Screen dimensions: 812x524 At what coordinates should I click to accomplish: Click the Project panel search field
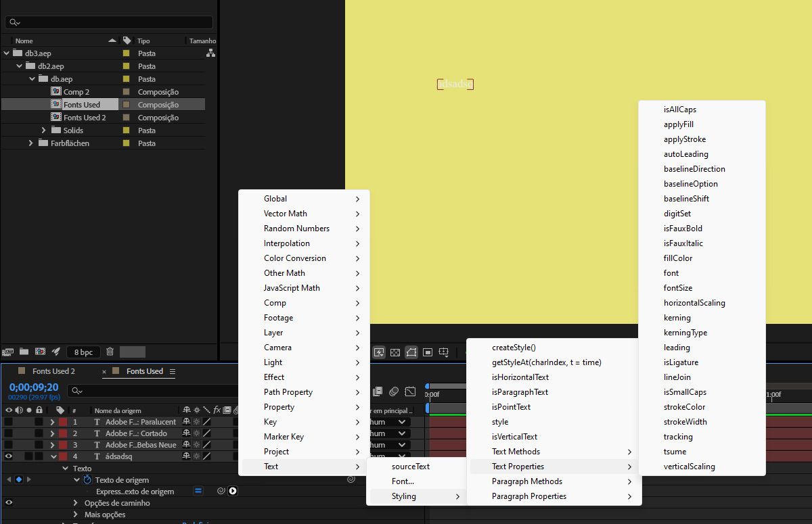tap(109, 22)
